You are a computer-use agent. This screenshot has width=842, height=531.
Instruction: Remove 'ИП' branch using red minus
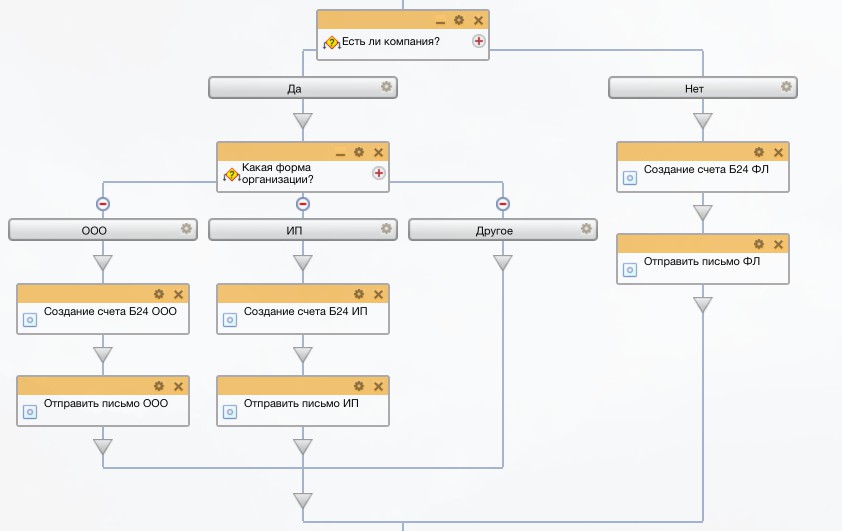point(303,204)
